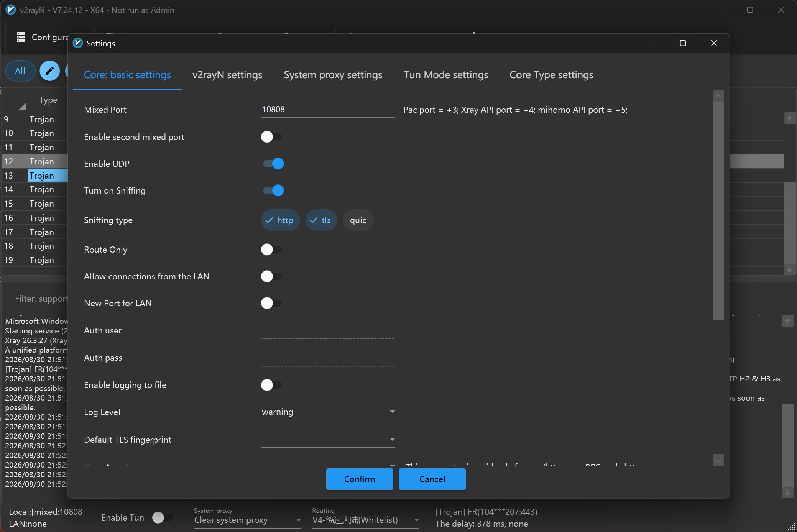
Task: Click the All group button
Action: [20, 71]
